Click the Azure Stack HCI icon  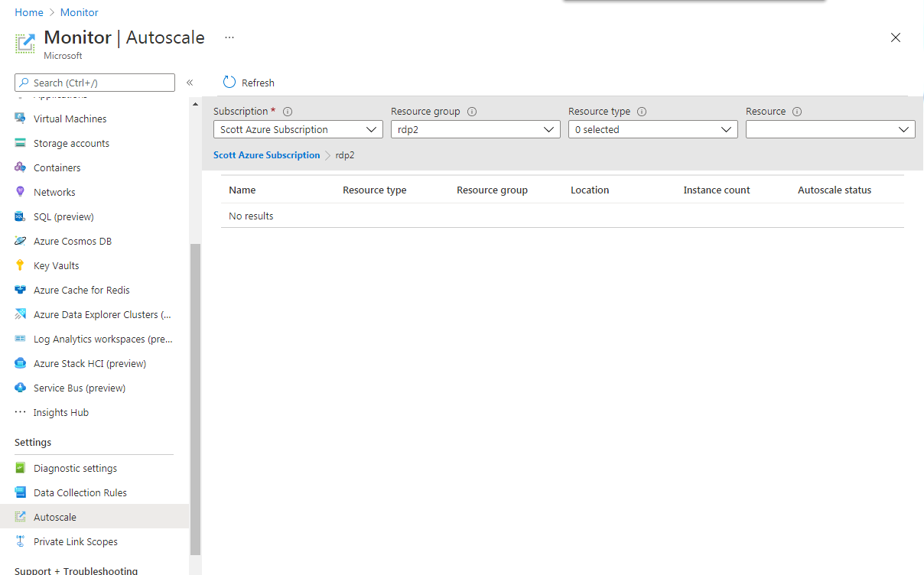pyautogui.click(x=21, y=363)
